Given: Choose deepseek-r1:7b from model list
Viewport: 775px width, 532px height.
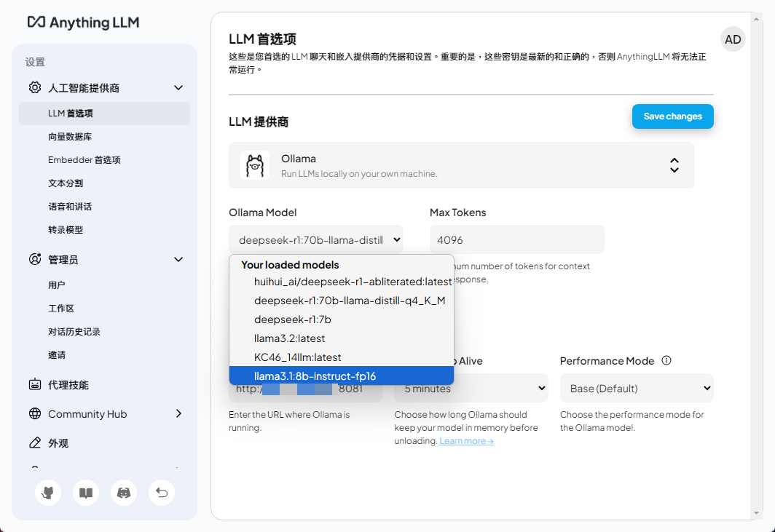Looking at the screenshot, I should tap(342, 319).
